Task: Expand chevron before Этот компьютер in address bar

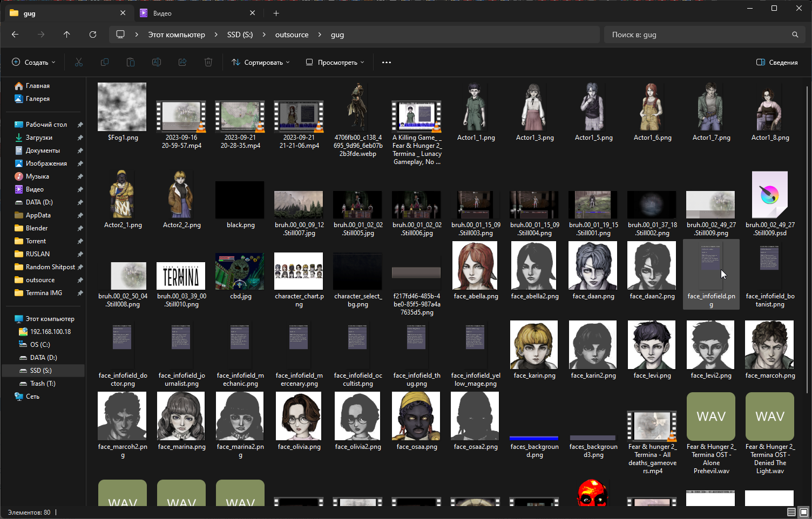Action: point(137,35)
